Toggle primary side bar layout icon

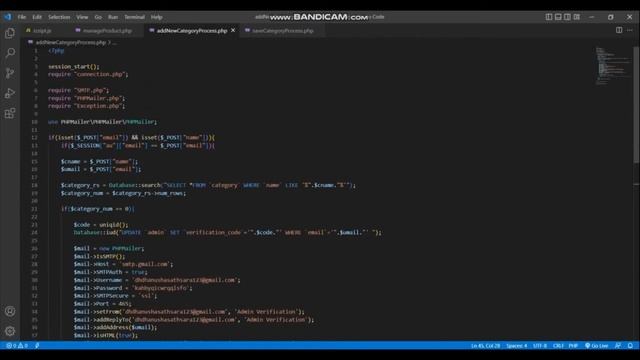pyautogui.click(x=549, y=17)
